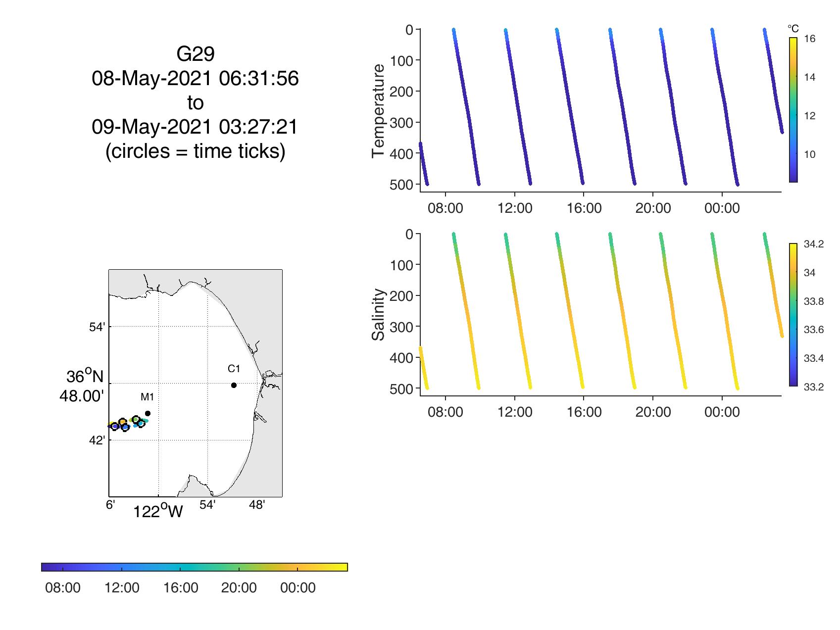Click the 20:00 tick under Salinity plot
The width and height of the screenshot is (840, 630).
tap(653, 412)
